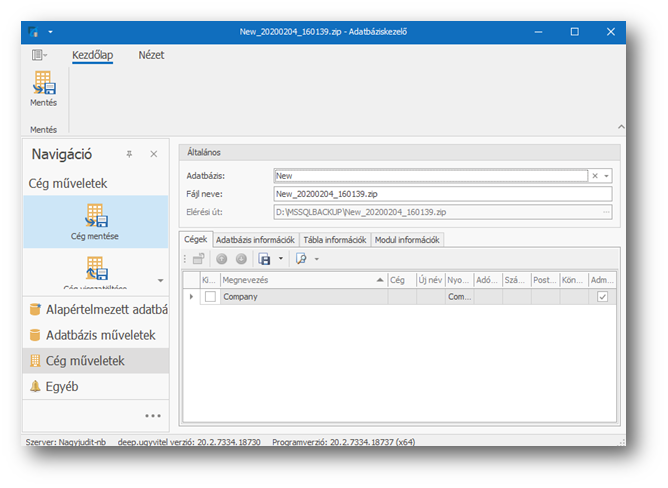The height and width of the screenshot is (488, 668).
Task: Expand the Company row arrow indicator
Action: [x=191, y=297]
